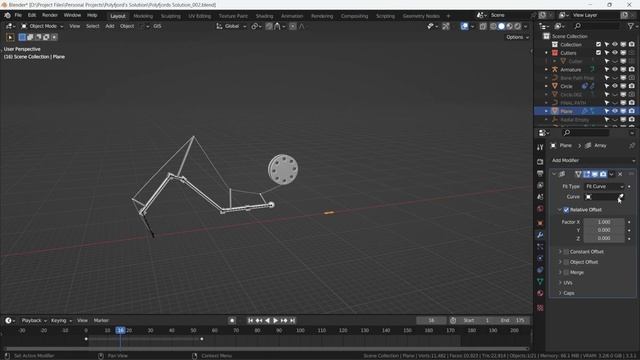Click the blue playhead at frame 16

(x=120, y=330)
